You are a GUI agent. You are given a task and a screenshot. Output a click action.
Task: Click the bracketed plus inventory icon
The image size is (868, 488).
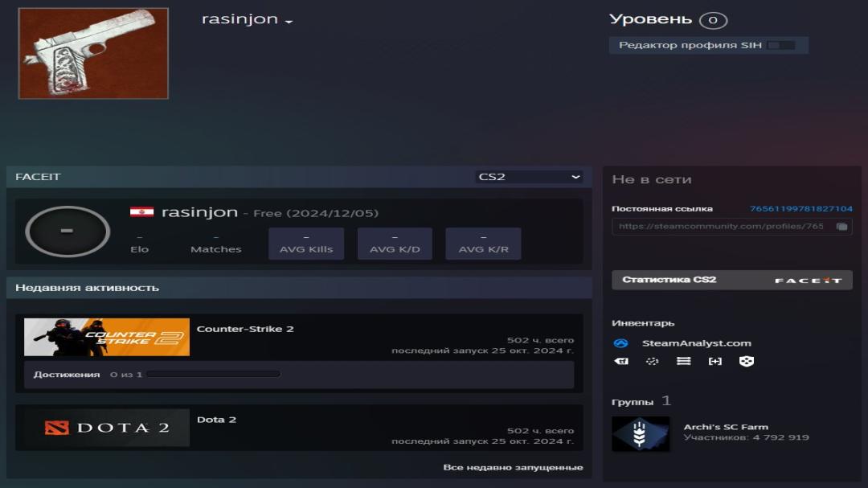coord(715,361)
